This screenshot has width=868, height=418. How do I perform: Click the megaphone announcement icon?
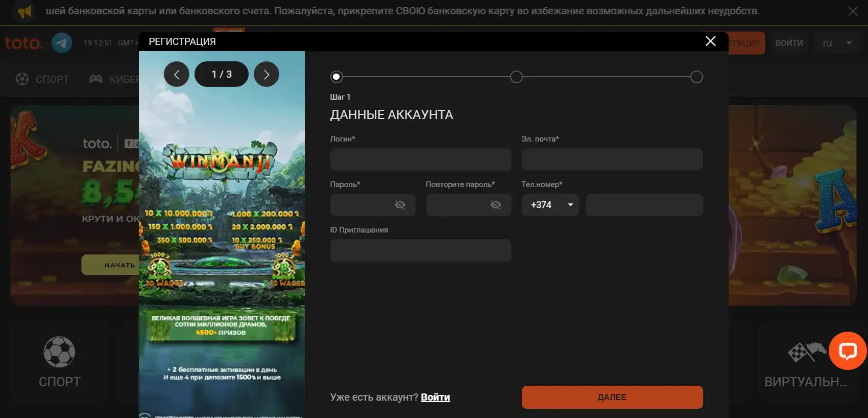[x=24, y=11]
